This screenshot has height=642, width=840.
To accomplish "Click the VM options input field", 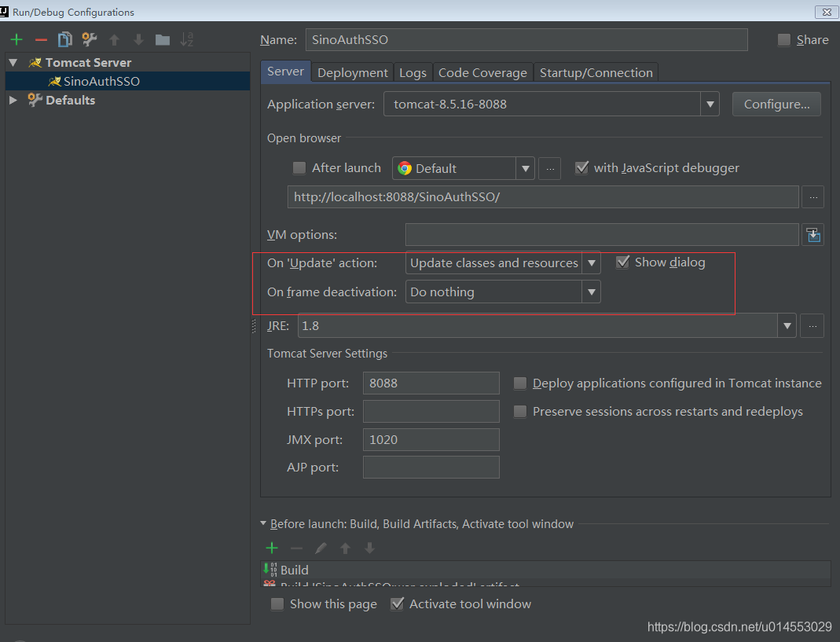I will click(602, 235).
